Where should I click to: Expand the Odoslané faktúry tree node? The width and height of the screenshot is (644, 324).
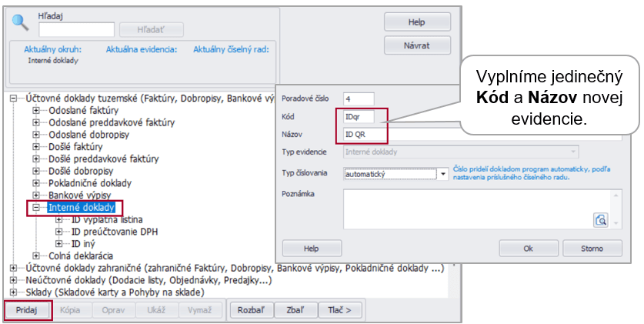pos(36,111)
